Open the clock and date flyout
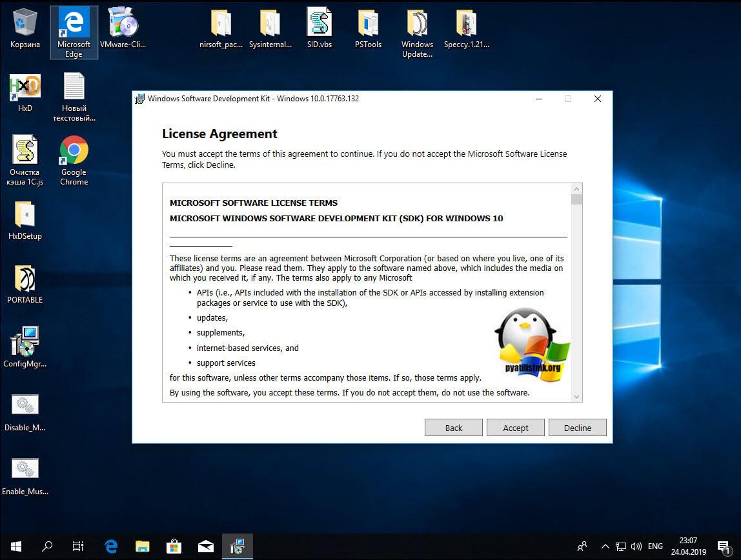Image resolution: width=741 pixels, height=560 pixels. tap(689, 546)
